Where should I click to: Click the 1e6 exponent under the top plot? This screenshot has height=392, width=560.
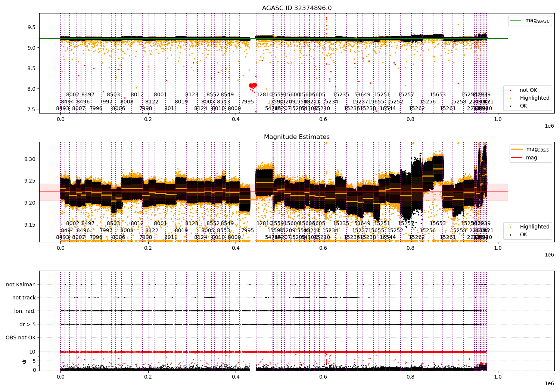pos(549,126)
